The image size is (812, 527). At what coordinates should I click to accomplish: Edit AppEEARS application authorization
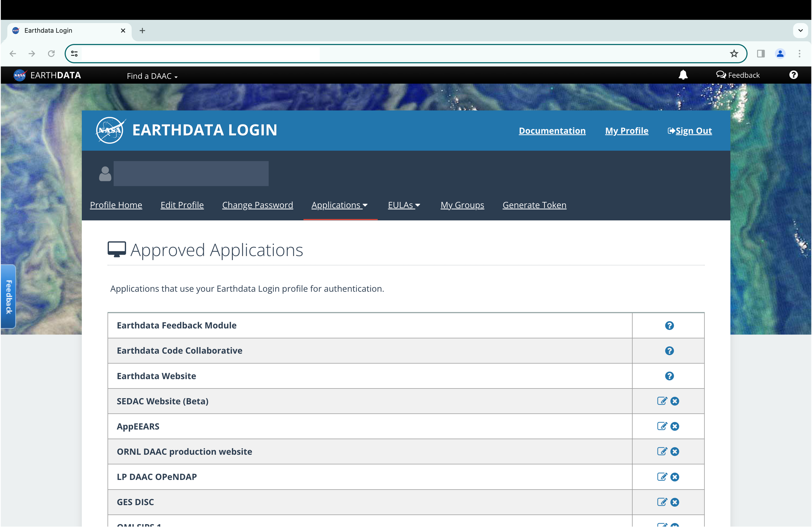pyautogui.click(x=662, y=426)
